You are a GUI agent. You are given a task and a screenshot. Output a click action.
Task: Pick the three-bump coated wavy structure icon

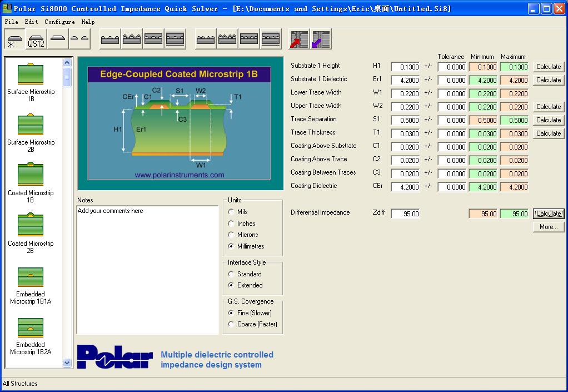tap(132, 39)
